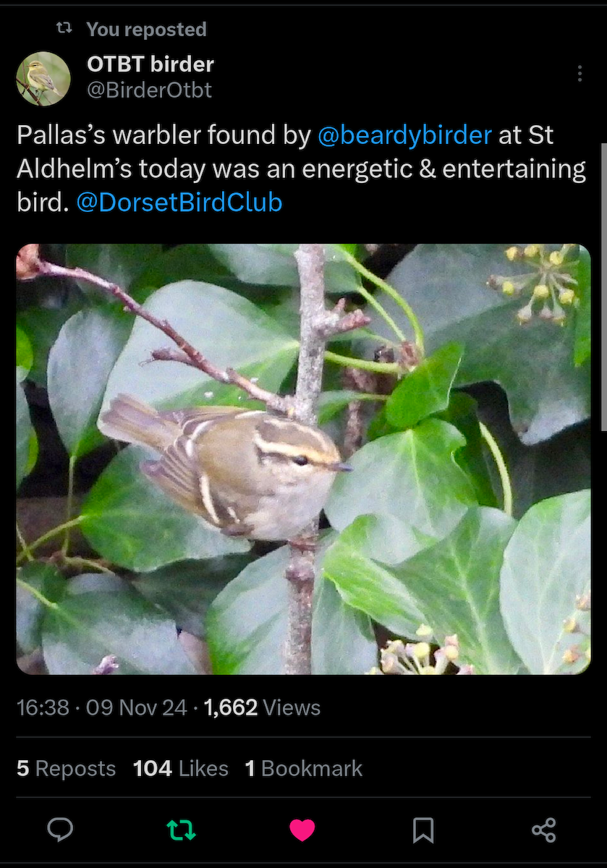This screenshot has height=868, width=607.
Task: Click the scrollbar on the right edge
Action: tap(603, 286)
